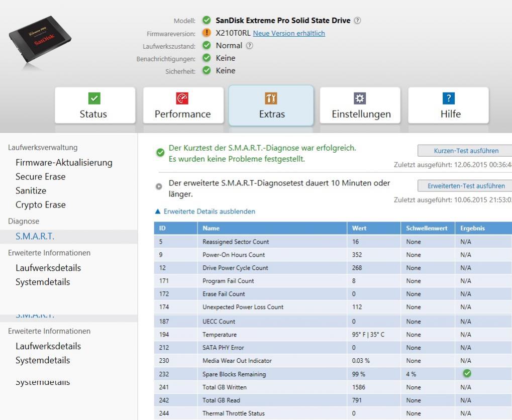
Task: Click the help icon next to model name
Action: [x=358, y=20]
